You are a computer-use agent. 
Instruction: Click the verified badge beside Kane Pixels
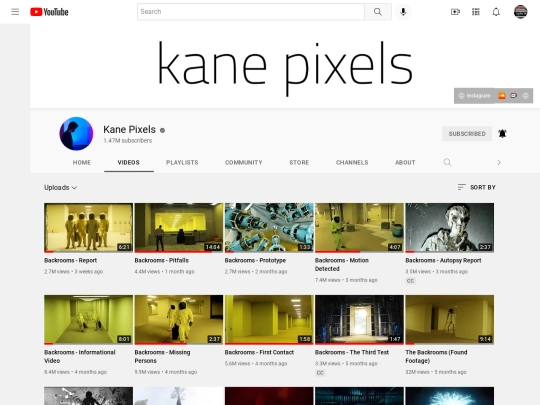pyautogui.click(x=163, y=130)
